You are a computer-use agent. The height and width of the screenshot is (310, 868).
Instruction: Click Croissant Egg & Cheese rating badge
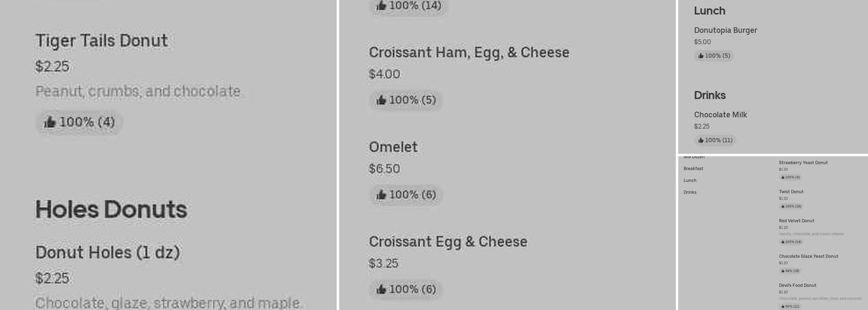(x=406, y=289)
